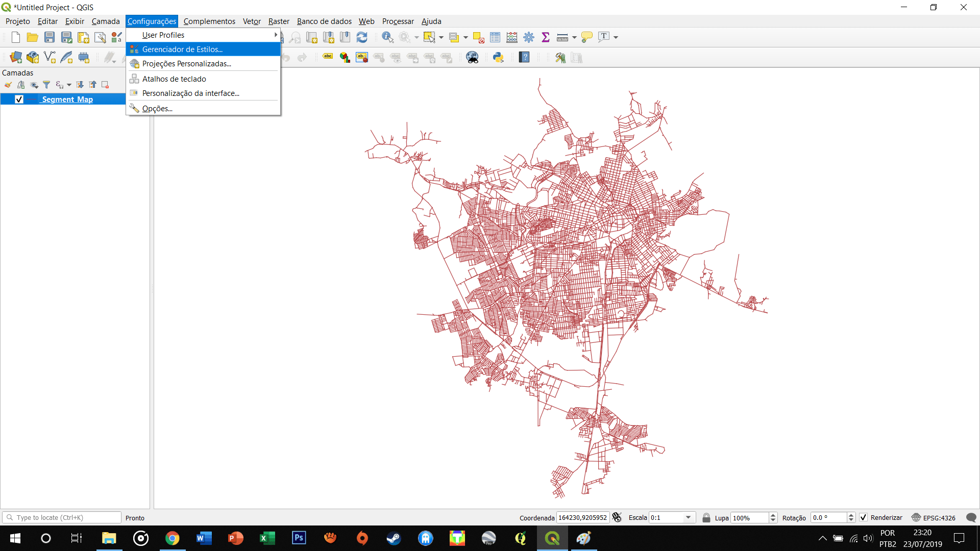980x551 pixels.
Task: Refresh the map canvas
Action: 362,37
